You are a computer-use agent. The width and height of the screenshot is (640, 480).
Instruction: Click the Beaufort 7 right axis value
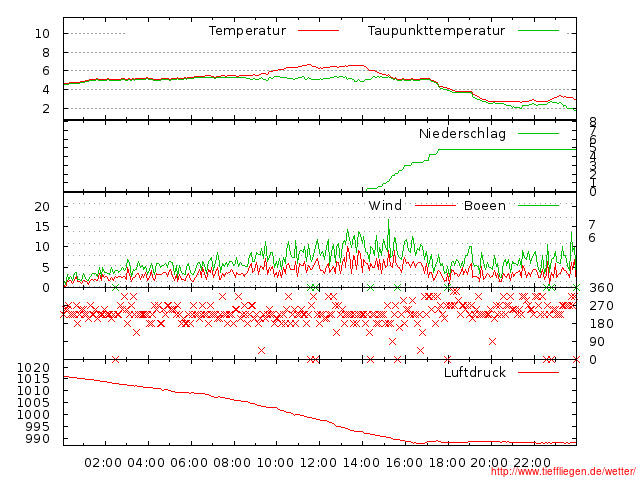[x=592, y=224]
